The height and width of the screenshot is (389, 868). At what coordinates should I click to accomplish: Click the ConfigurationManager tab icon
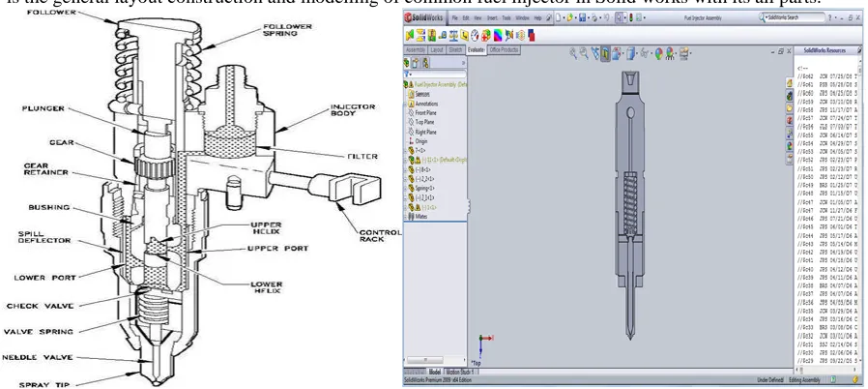425,63
